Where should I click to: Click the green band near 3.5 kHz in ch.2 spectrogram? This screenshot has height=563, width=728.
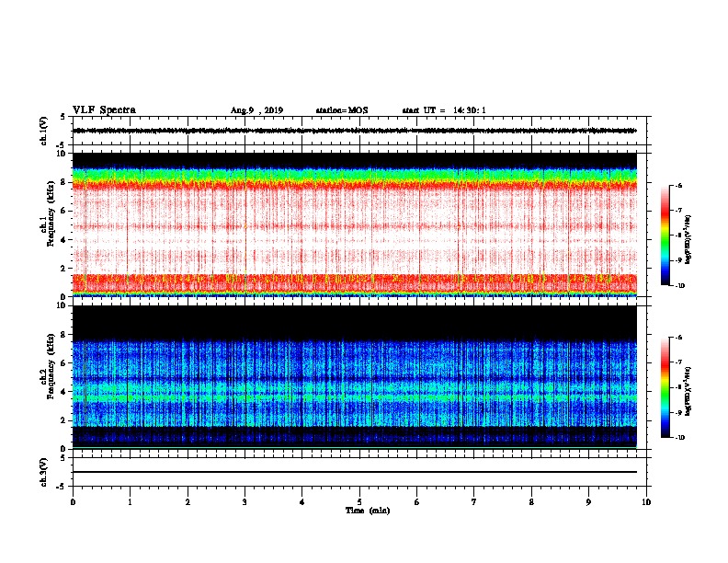354,397
